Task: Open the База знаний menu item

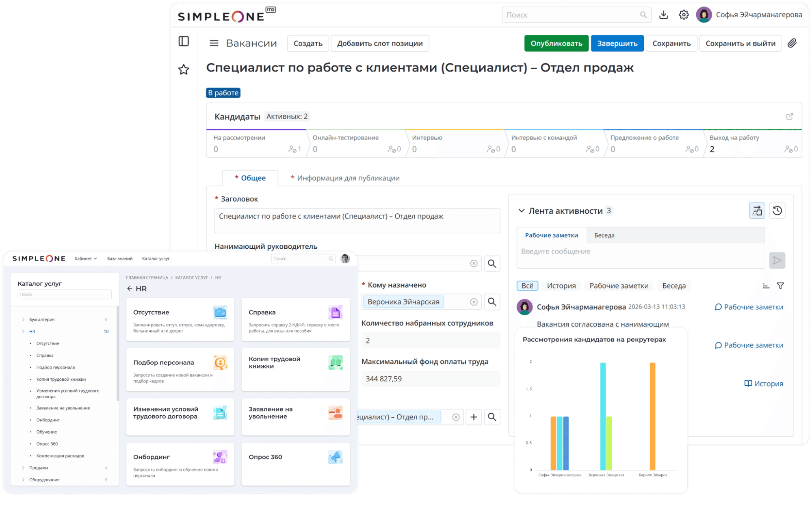Action: point(119,258)
